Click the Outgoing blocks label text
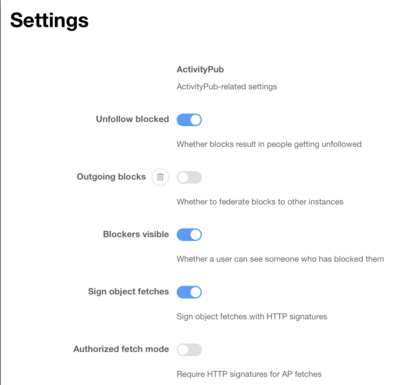The image size is (415, 385). point(111,177)
